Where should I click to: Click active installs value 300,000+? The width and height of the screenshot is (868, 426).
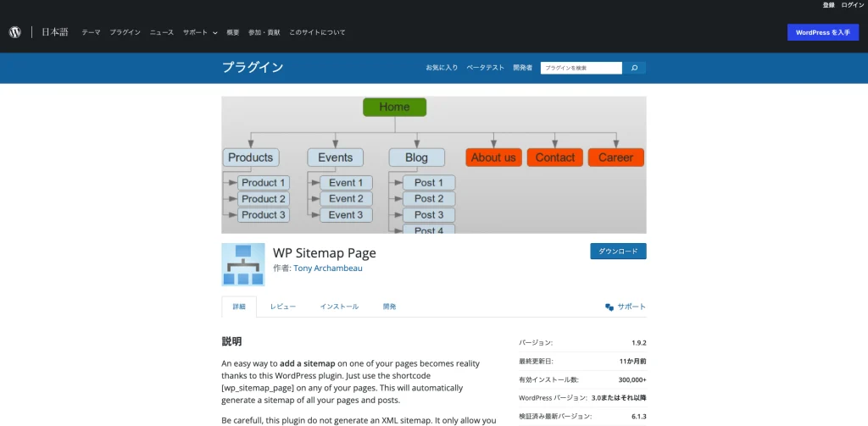click(x=632, y=380)
